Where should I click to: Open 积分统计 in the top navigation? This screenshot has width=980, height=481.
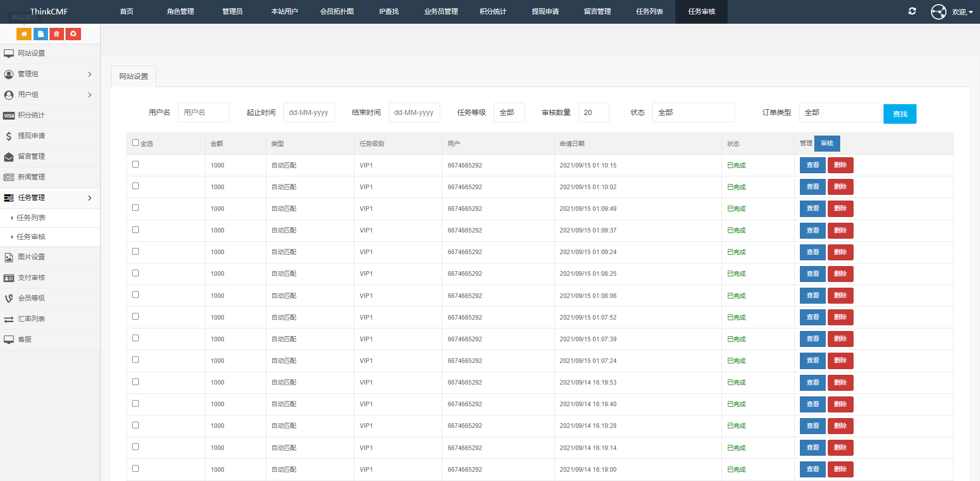[493, 11]
